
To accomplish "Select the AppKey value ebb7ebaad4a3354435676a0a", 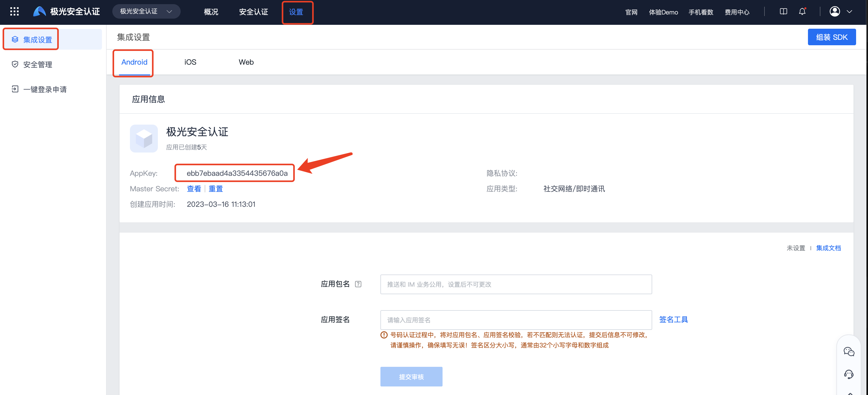I will (237, 173).
